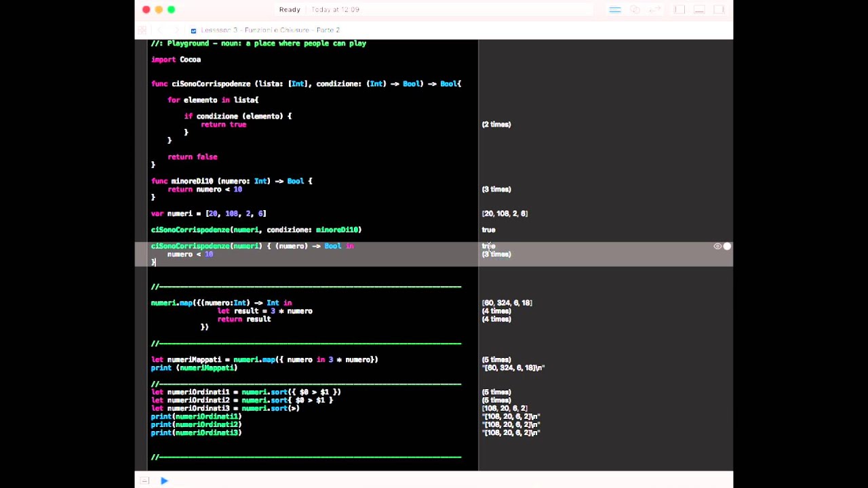This screenshot has width=868, height=488.
Task: Toggle the debug area button in bottom bar
Action: [144, 481]
